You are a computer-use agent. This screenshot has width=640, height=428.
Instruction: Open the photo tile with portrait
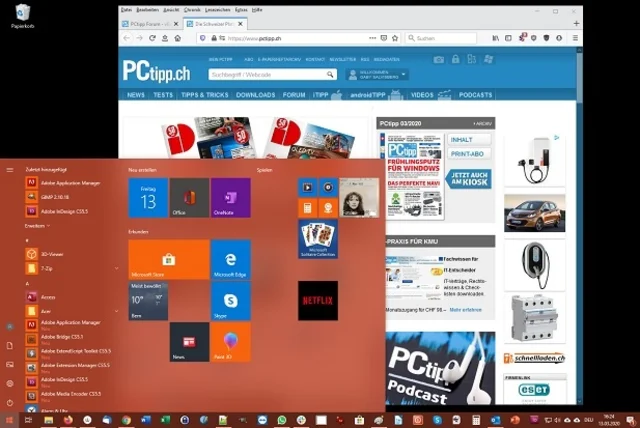pos(359,197)
